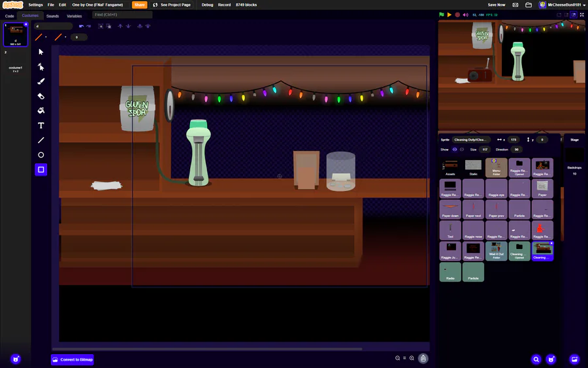Viewport: 588px width, 368px height.
Task: Reset costume canvas zoom
Action: tap(404, 358)
